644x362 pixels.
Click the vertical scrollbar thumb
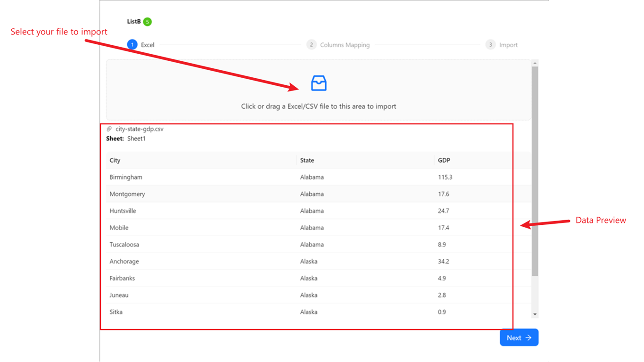coord(535,170)
